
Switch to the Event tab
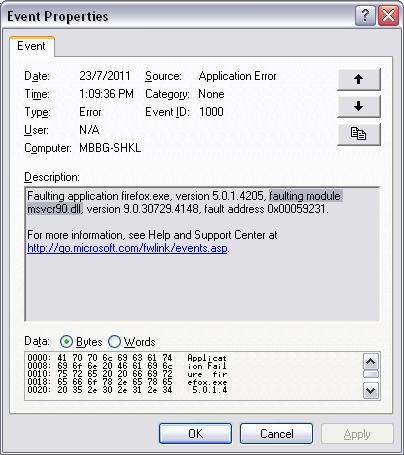31,46
